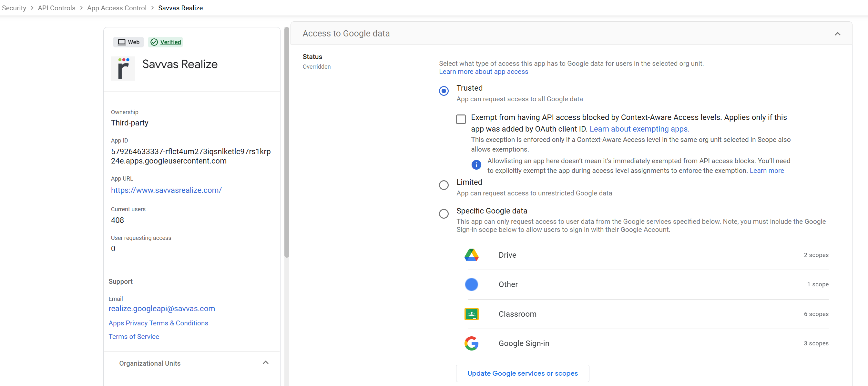
Task: Click the Google Sign-in row label
Action: (x=524, y=343)
